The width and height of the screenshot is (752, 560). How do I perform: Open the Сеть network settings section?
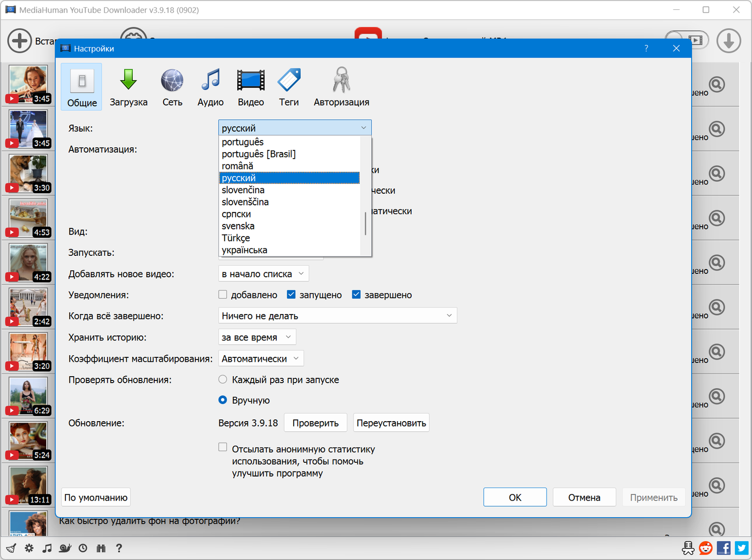coord(172,88)
